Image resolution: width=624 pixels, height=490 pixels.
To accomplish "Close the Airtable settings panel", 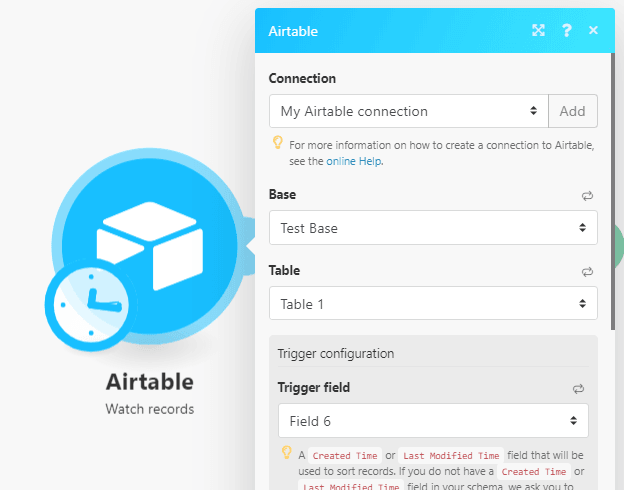I will coord(593,30).
